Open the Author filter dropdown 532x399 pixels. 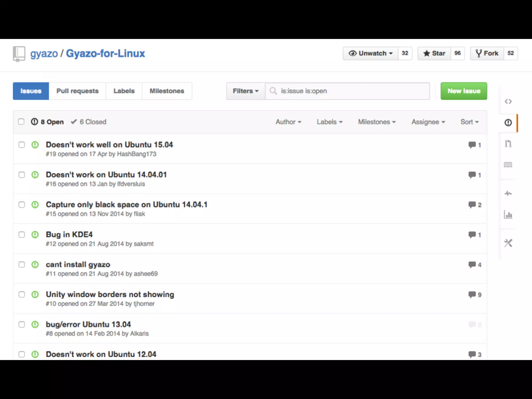(288, 122)
